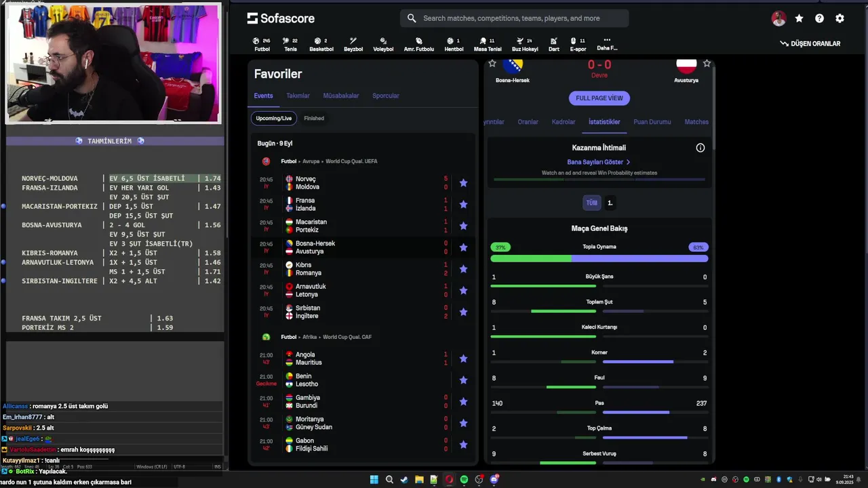Favorite the Avusturya team star

[x=707, y=64]
